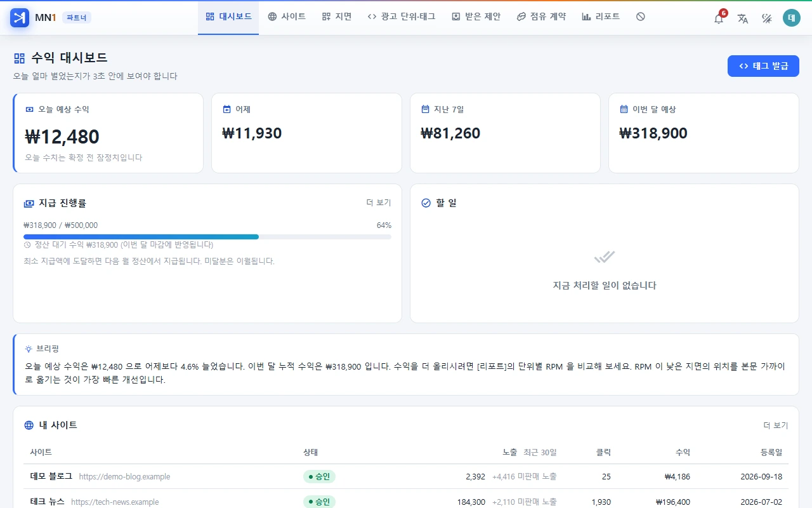Click the 지난 7일 calendar icon
This screenshot has height=508, width=812.
click(425, 109)
